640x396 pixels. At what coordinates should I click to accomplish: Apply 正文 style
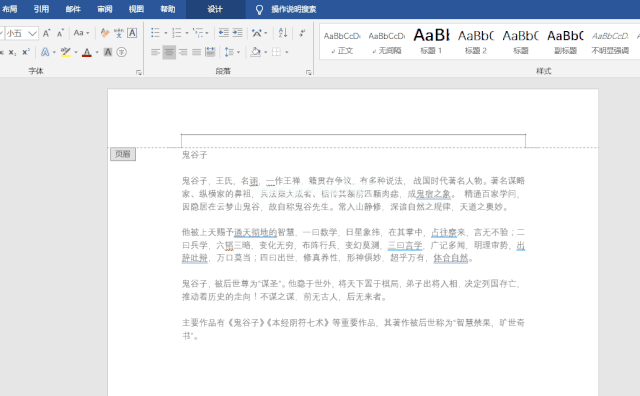[342, 42]
